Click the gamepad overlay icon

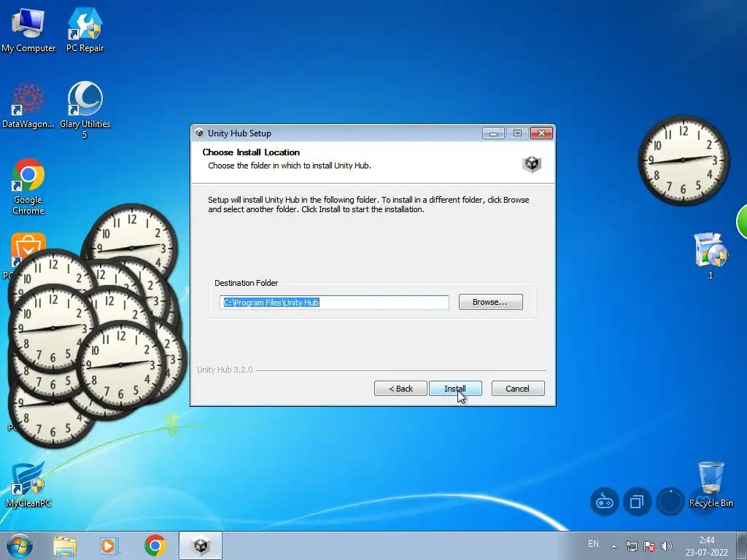click(605, 502)
